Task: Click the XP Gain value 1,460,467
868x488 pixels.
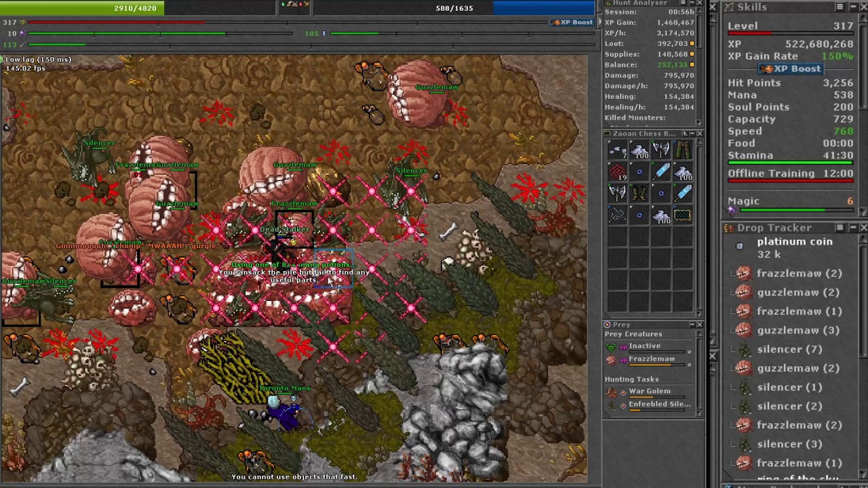Action: click(675, 22)
